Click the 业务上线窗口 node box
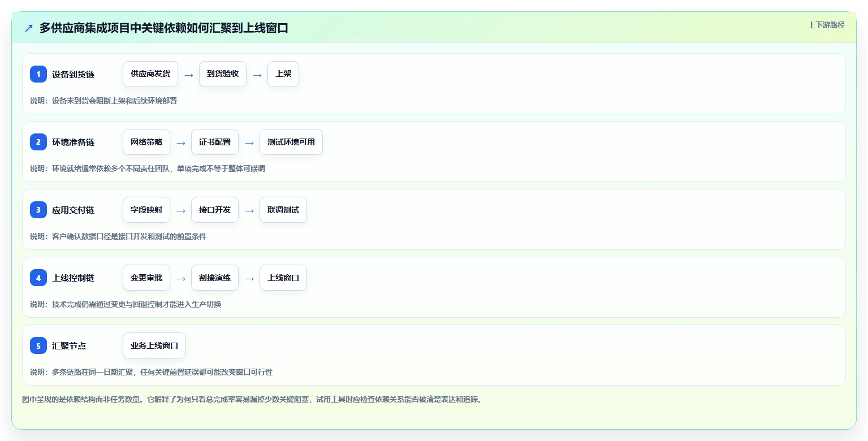Screen dimensions: 868x441 tap(154, 345)
